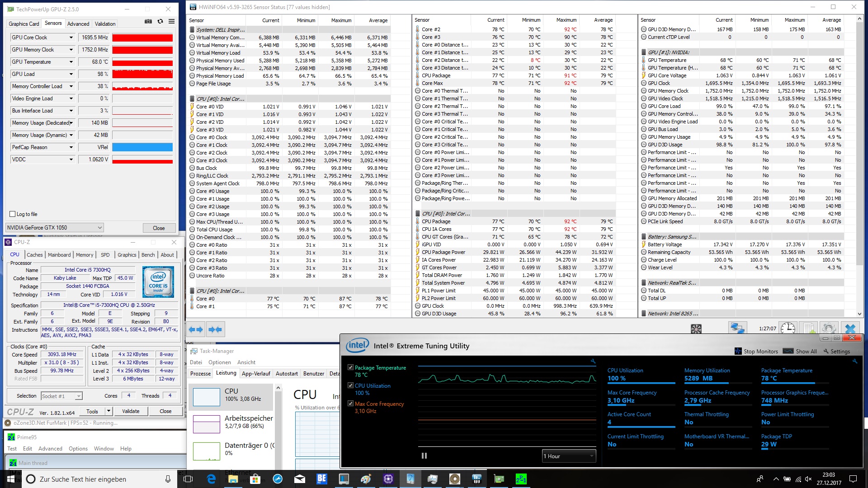Open Advanced menu in Prime95
Viewport: 868px width, 488px height.
click(x=50, y=449)
